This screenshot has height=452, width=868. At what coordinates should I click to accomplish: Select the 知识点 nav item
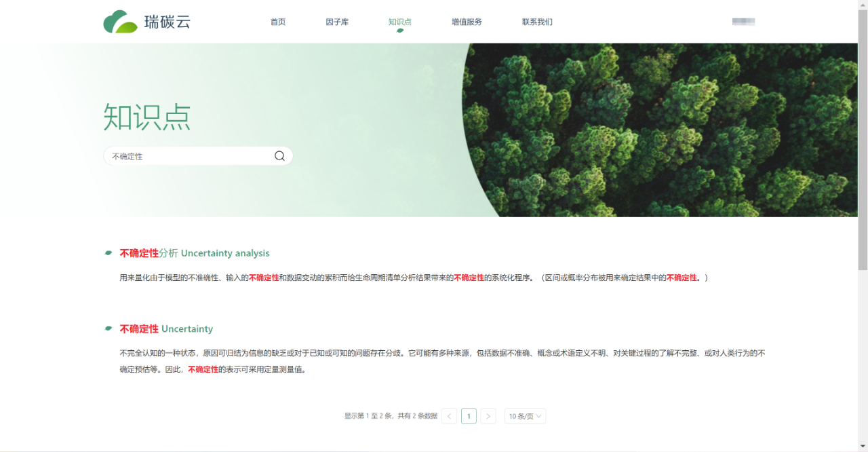pos(400,22)
